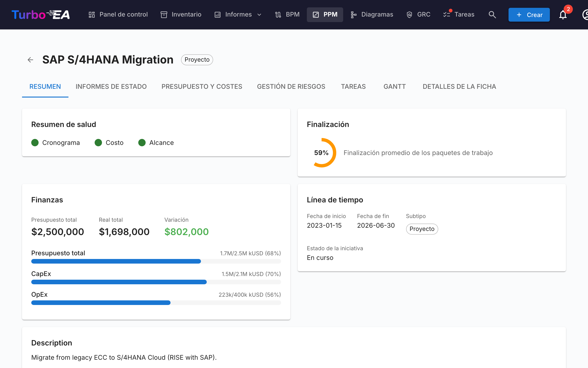The width and height of the screenshot is (588, 368).
Task: Select PPM in the navbar
Action: tap(325, 14)
